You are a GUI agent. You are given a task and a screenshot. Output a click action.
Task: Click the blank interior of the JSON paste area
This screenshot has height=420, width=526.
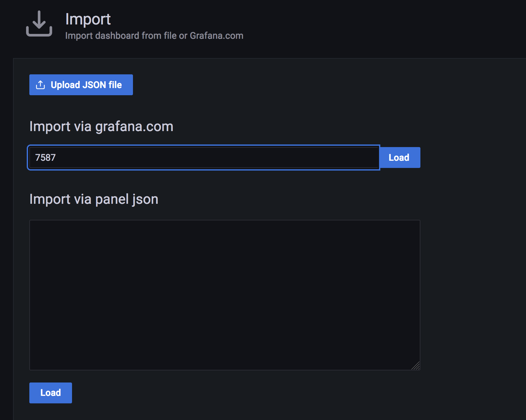point(225,295)
